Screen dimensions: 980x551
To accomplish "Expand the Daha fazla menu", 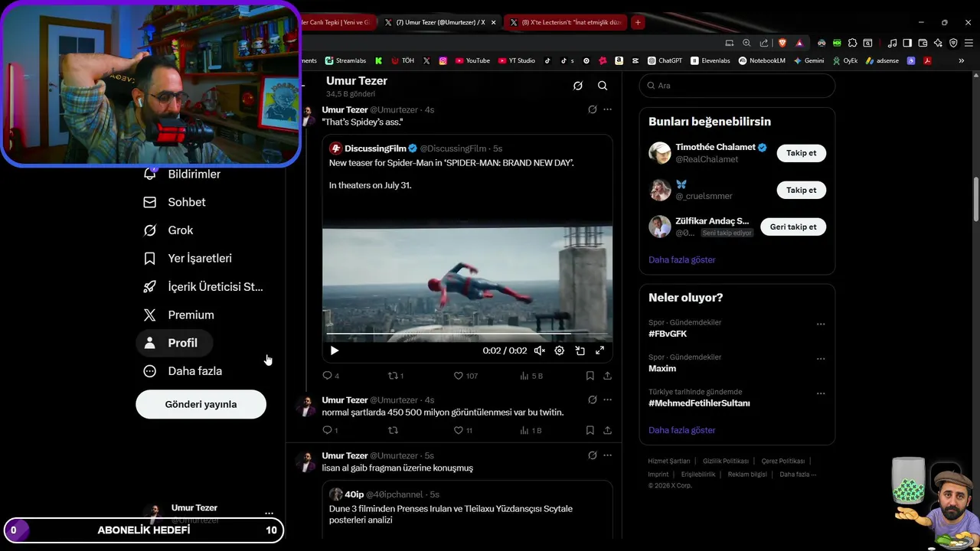I will pyautogui.click(x=184, y=371).
